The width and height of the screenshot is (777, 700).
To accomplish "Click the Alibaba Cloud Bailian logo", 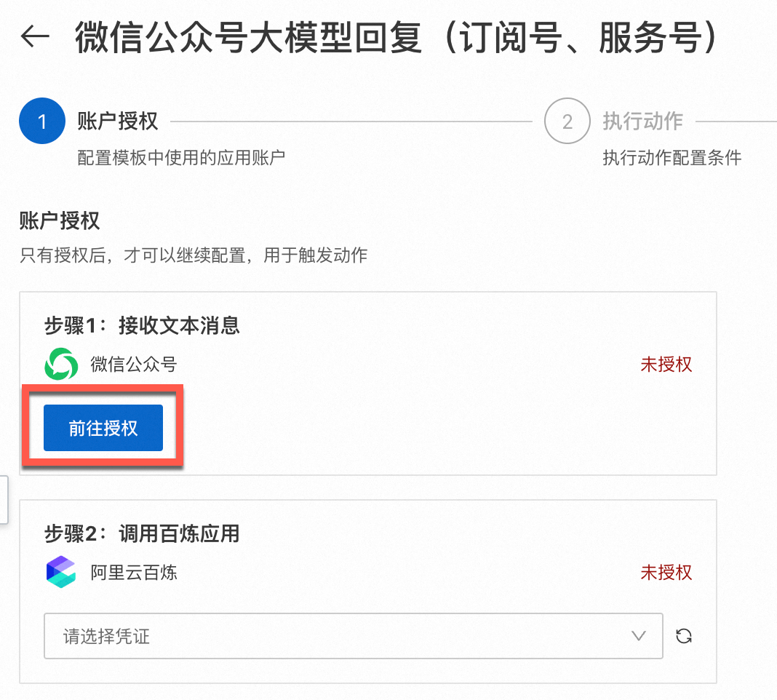I will click(x=60, y=572).
